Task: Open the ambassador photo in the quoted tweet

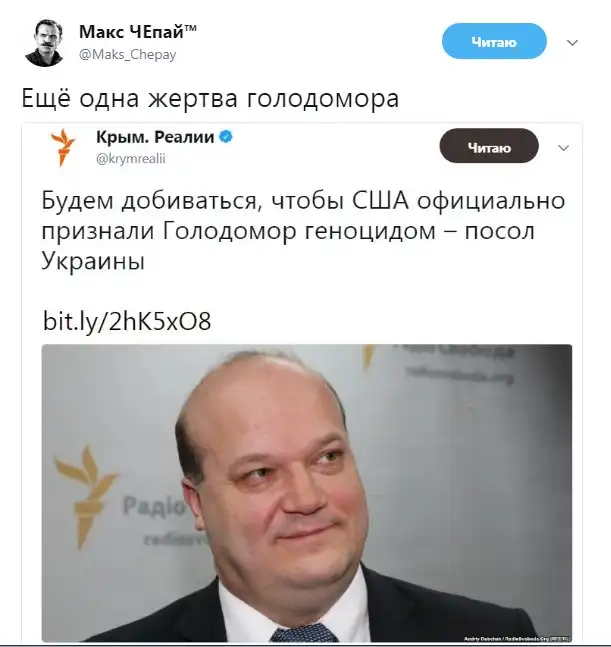Action: pyautogui.click(x=307, y=493)
